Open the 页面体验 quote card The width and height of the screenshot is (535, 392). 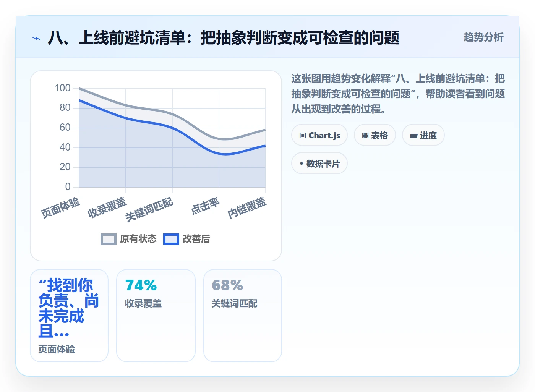pos(69,316)
